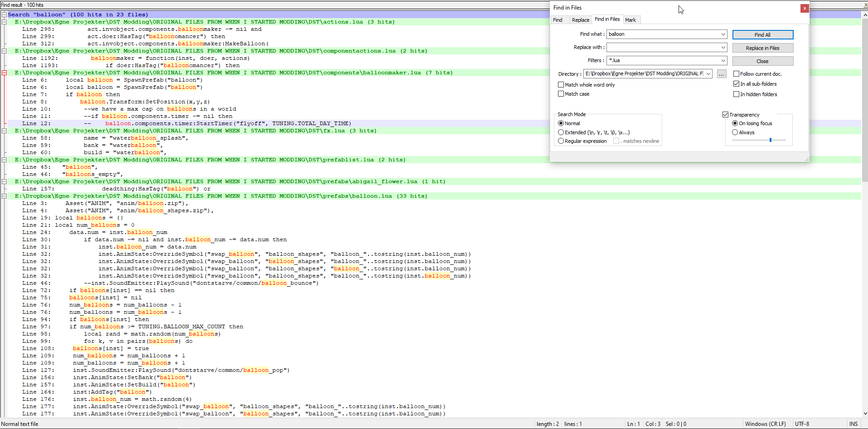Open the Directory path dropdown
Viewport: 868px width, 429px height.
pyautogui.click(x=708, y=74)
